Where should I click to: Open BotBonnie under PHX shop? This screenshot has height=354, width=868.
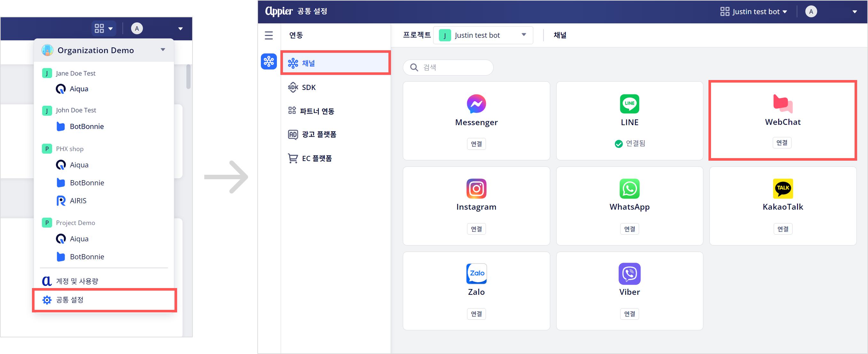(80, 183)
